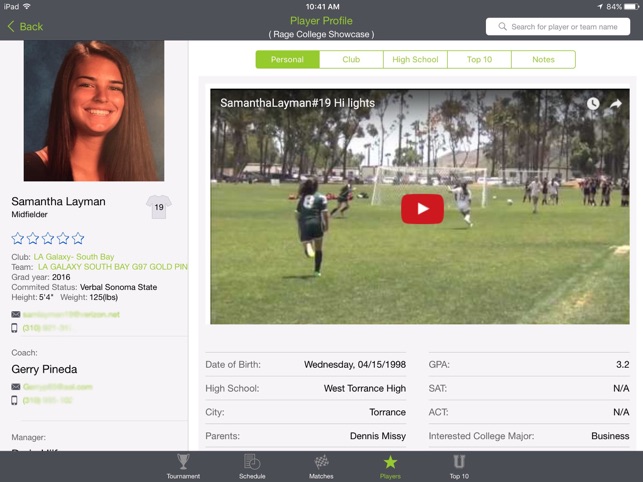Tap the city value Torrance
Image resolution: width=643 pixels, height=482 pixels.
pos(388,412)
